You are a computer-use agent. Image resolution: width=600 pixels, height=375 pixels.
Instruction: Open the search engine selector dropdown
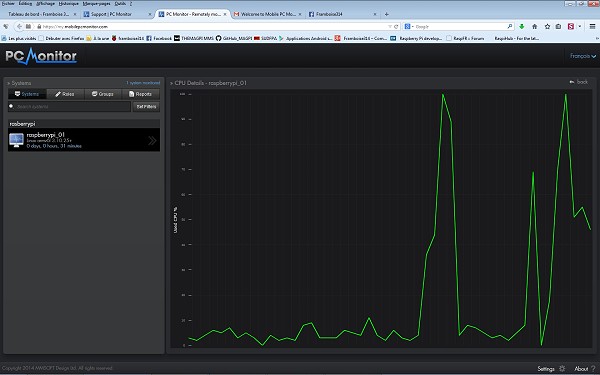coord(409,26)
